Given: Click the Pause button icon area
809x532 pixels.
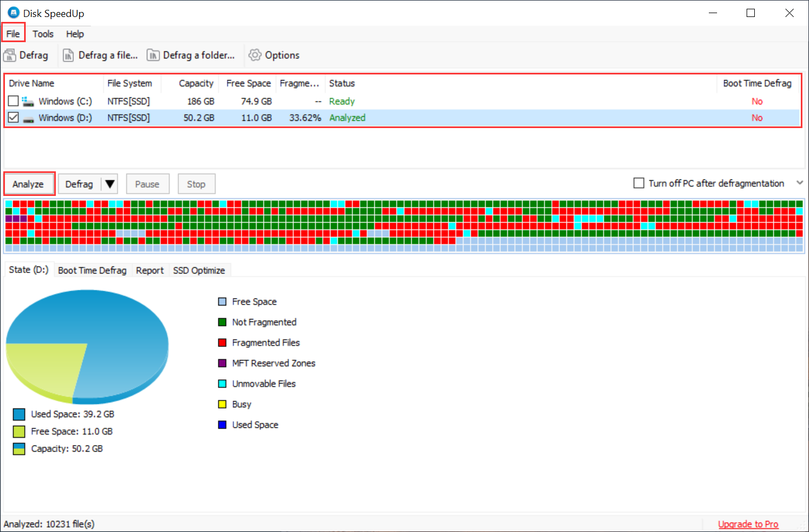Looking at the screenshot, I should (147, 183).
